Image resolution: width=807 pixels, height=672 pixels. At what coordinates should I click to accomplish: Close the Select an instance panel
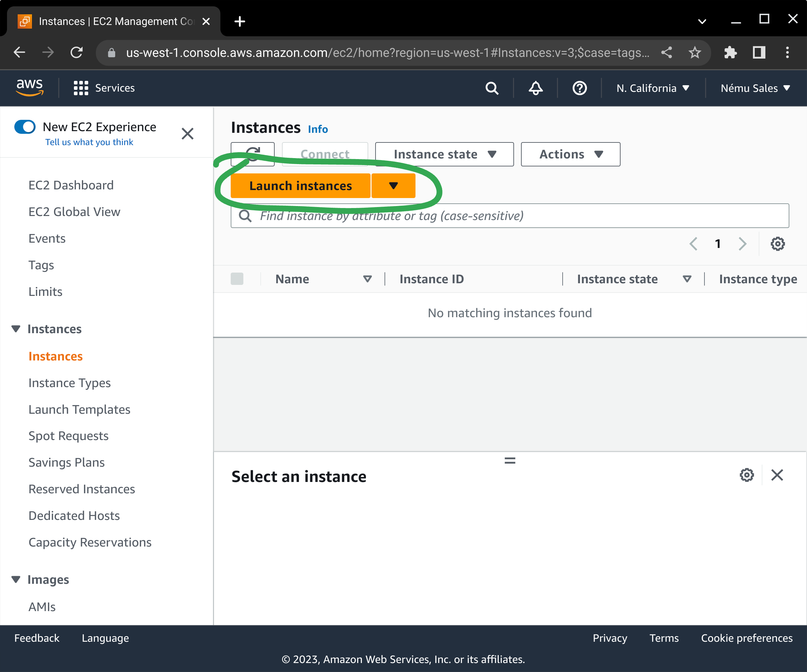click(x=777, y=475)
